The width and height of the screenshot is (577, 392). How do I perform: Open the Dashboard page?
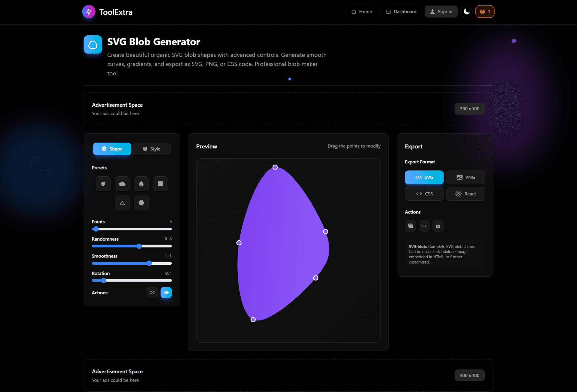pos(401,11)
